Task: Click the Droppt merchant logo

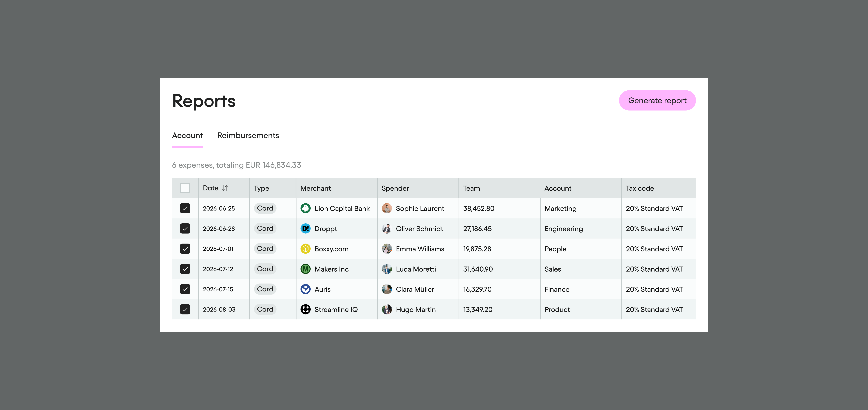Action: 305,228
